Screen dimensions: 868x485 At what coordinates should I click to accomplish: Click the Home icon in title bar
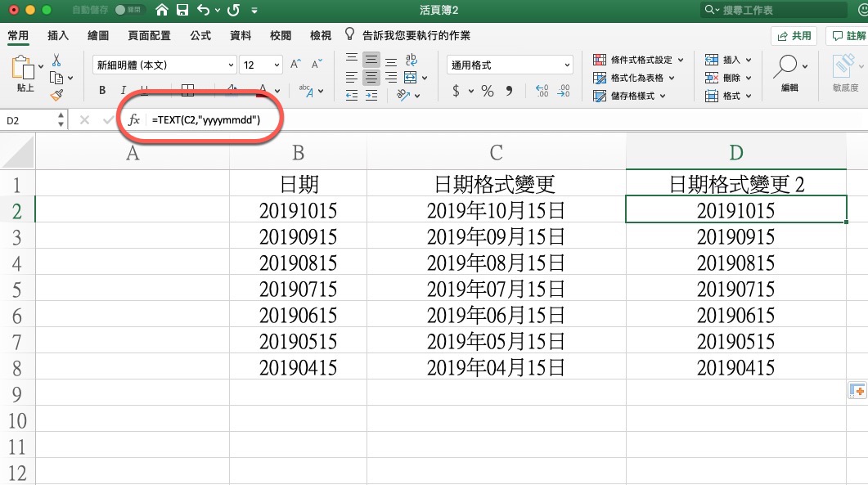[162, 11]
